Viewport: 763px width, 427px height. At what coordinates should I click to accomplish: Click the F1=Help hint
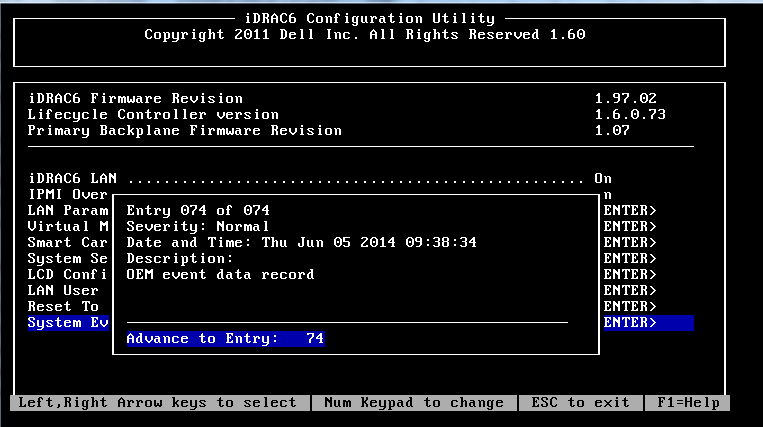pyautogui.click(x=688, y=403)
